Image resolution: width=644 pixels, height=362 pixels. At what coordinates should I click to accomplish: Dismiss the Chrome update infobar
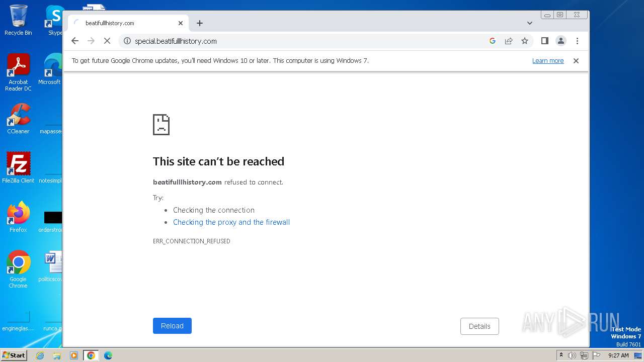click(576, 61)
